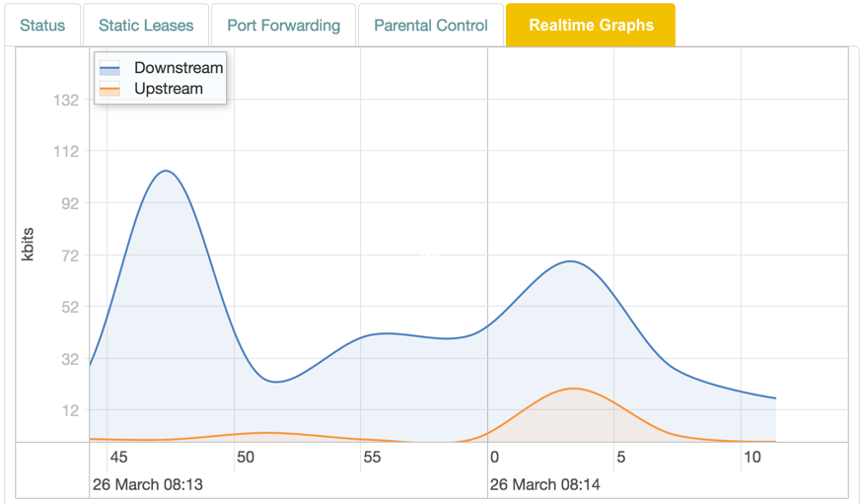Click the 10 seconds x-axis tick
The width and height of the screenshot is (861, 504).
752,458
